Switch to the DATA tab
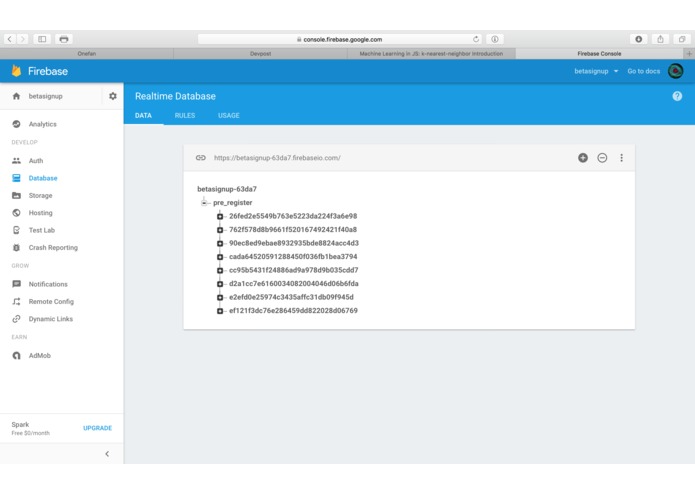The height and width of the screenshot is (494, 695). (x=143, y=115)
